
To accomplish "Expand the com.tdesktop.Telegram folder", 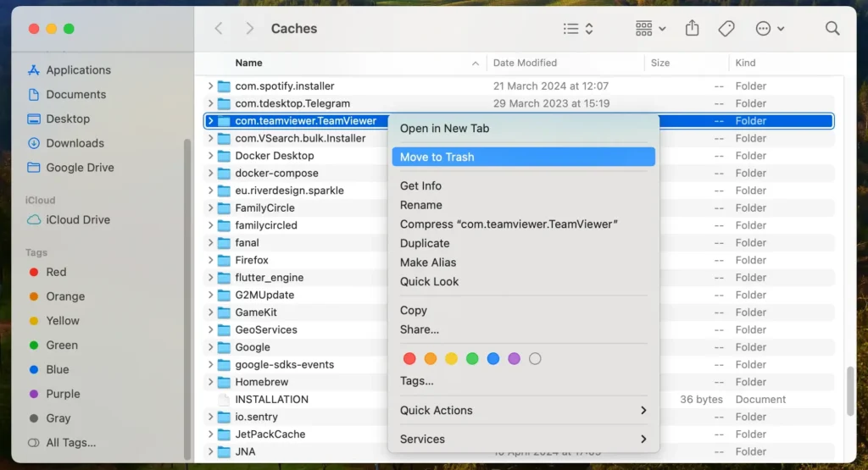I will [210, 103].
